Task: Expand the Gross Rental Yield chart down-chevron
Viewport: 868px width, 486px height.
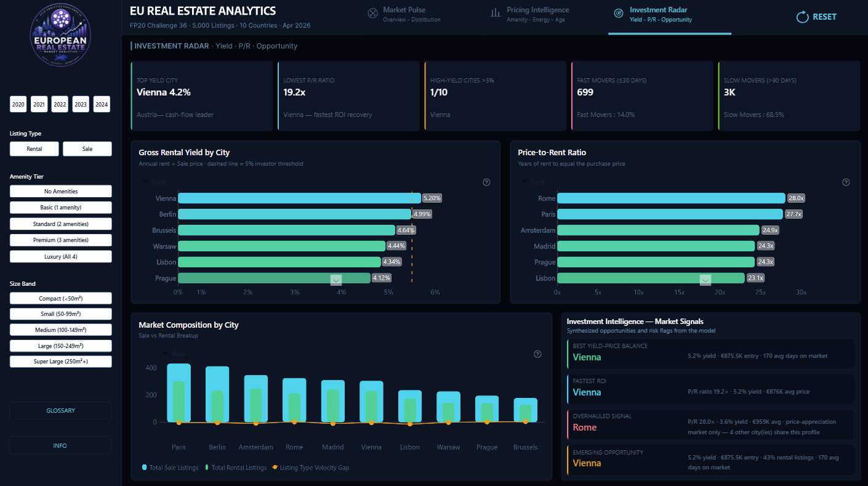Action: pos(336,280)
